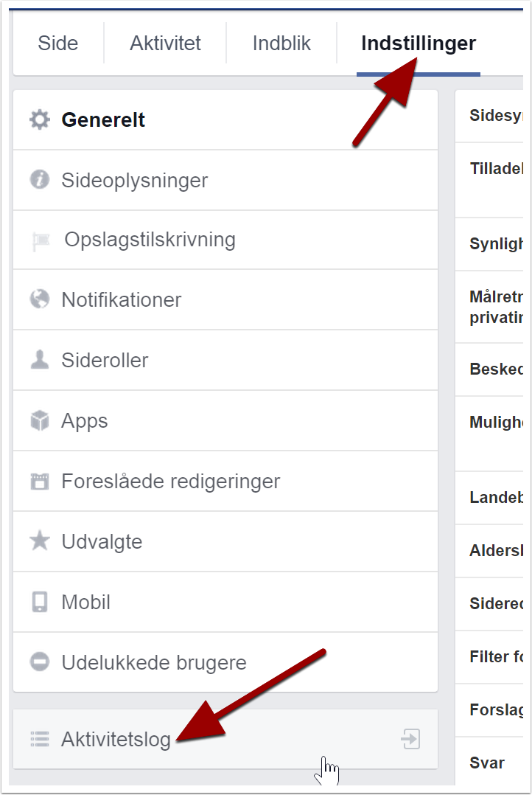Screen dimensions: 532x795
Task: Click the person icon for Sideroller
Action: 40,359
